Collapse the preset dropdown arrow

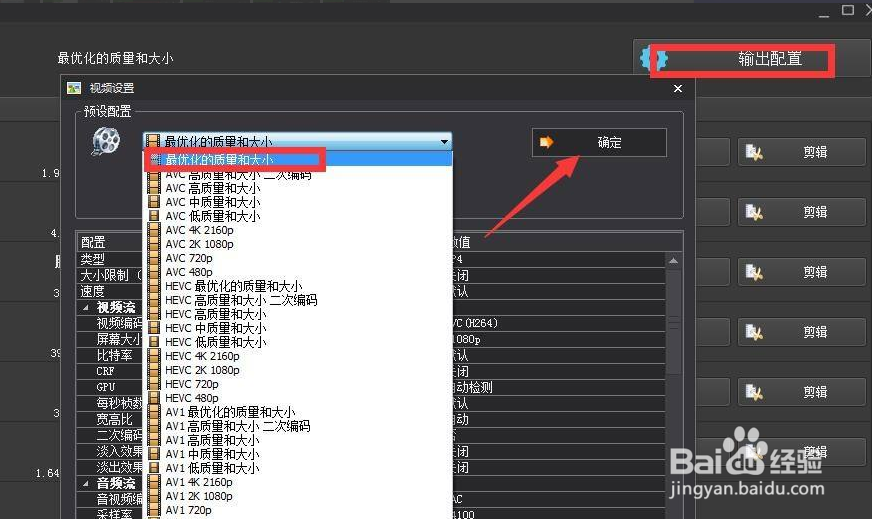(x=444, y=141)
